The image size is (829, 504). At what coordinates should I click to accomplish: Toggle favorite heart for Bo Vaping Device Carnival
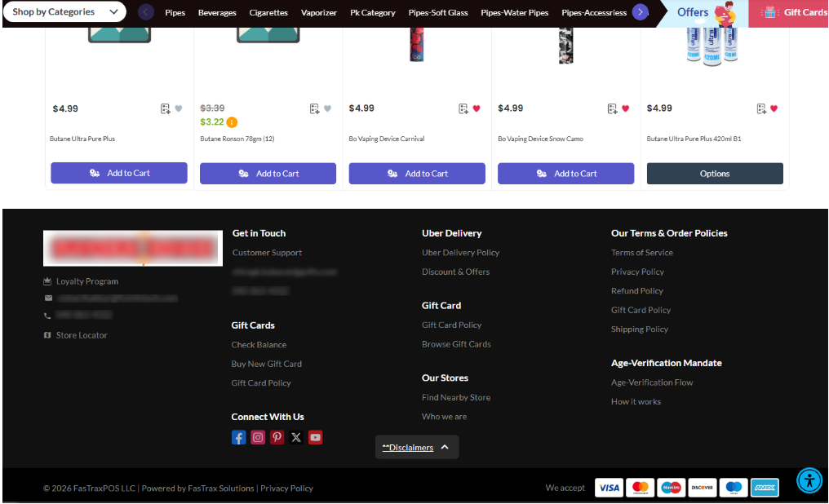pyautogui.click(x=477, y=108)
